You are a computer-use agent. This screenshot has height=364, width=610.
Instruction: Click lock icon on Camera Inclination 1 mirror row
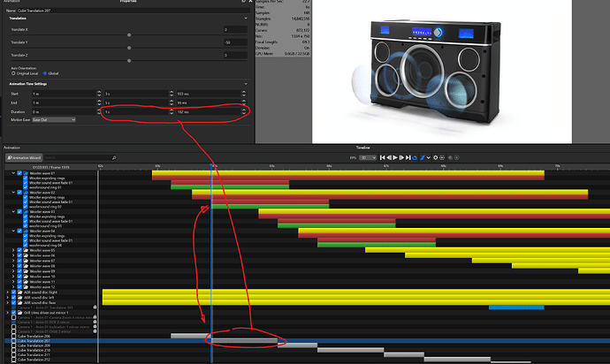point(95,327)
